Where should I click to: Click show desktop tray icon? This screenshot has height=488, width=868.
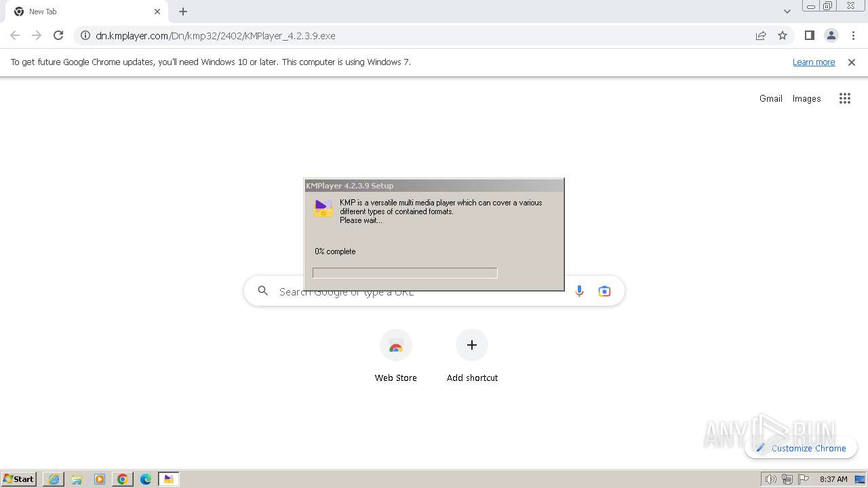coord(861,479)
